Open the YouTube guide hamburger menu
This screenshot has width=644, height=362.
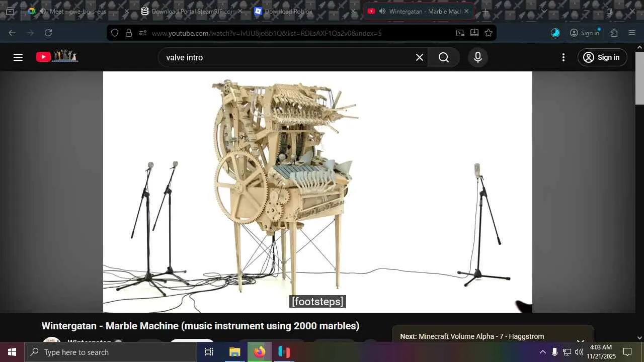tap(18, 57)
